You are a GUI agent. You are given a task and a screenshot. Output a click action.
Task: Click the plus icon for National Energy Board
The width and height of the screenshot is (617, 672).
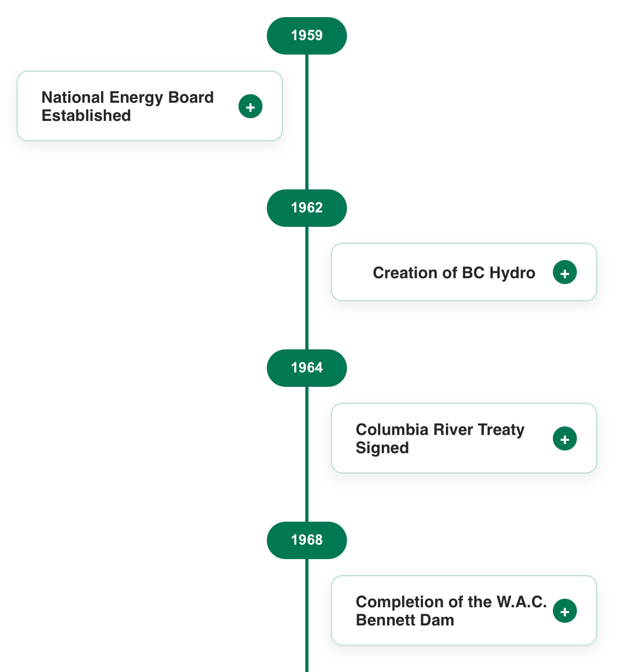click(x=250, y=106)
